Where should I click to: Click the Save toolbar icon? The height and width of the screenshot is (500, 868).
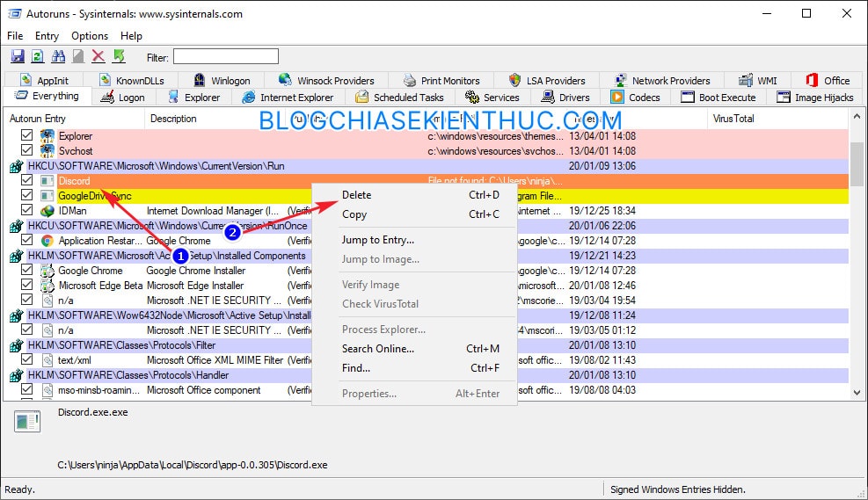pyautogui.click(x=18, y=56)
